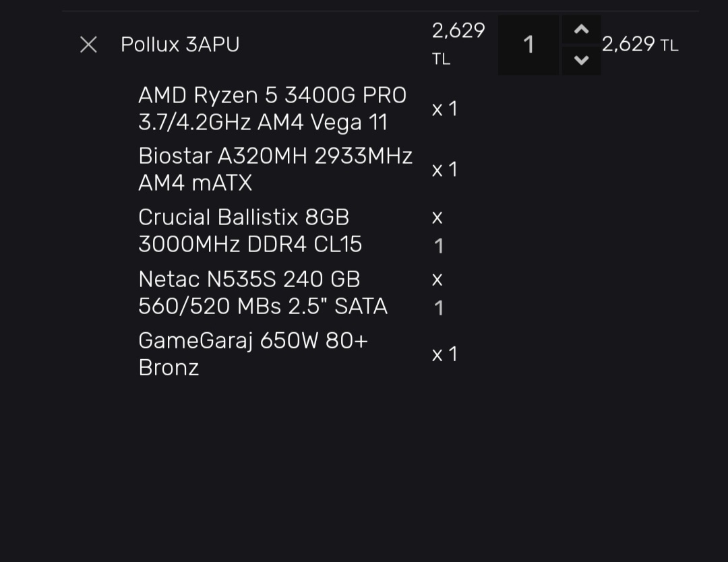Click the quantity input field

pos(528,45)
